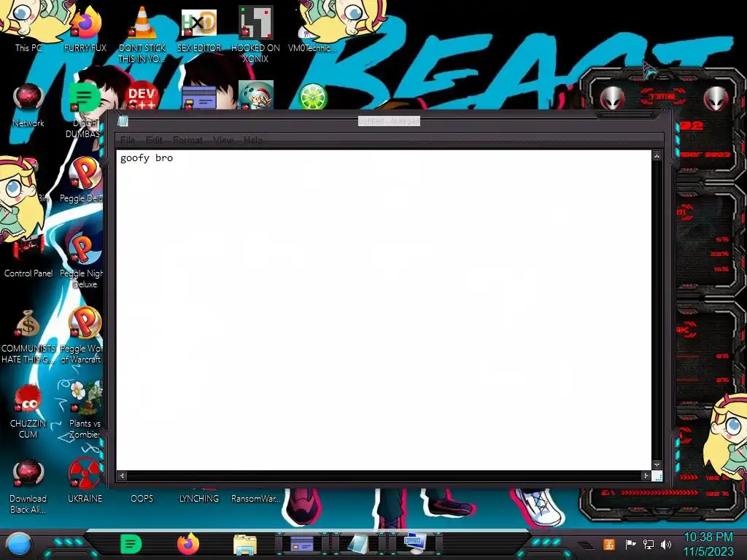Open the Start orb button
This screenshot has height=560, width=747.
tap(18, 545)
